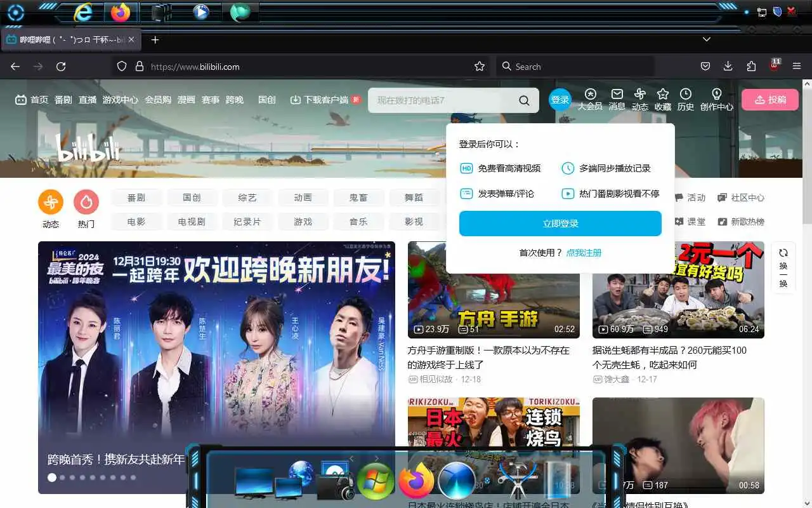Click 点我注册 link
Viewport: 812px width, 508px height.
pos(584,253)
